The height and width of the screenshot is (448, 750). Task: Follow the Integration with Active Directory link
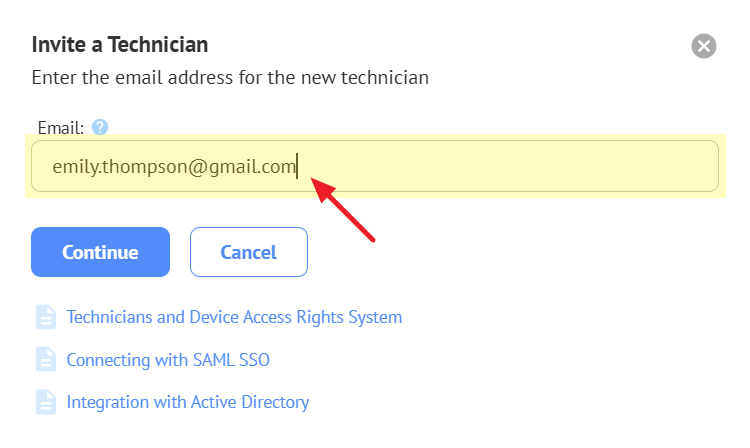(187, 402)
